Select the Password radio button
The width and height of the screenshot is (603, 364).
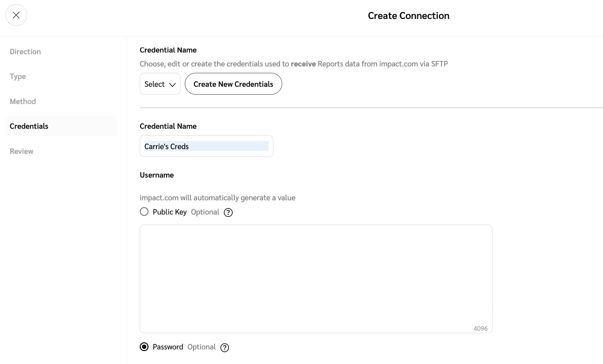(144, 347)
